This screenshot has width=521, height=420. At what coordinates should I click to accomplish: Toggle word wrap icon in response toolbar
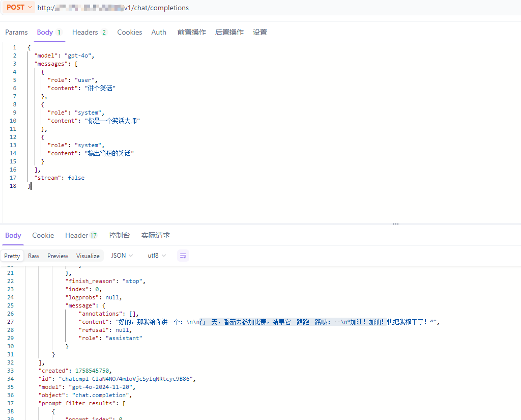183,256
